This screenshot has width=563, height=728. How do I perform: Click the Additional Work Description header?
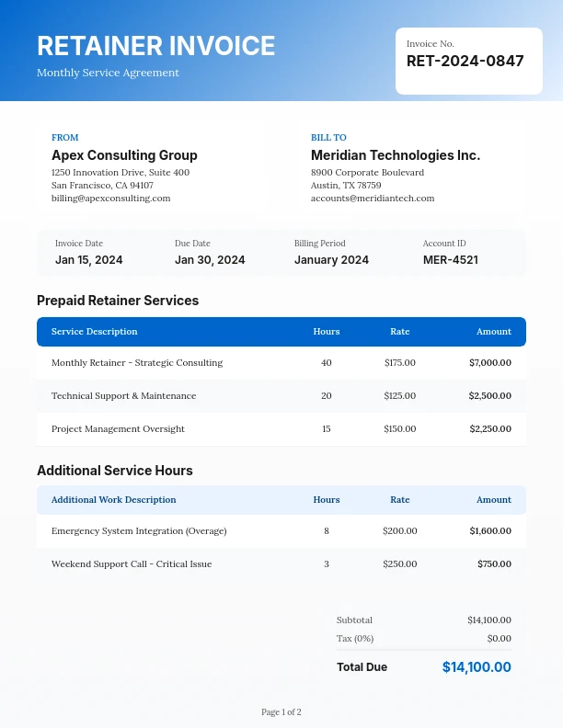(x=113, y=500)
